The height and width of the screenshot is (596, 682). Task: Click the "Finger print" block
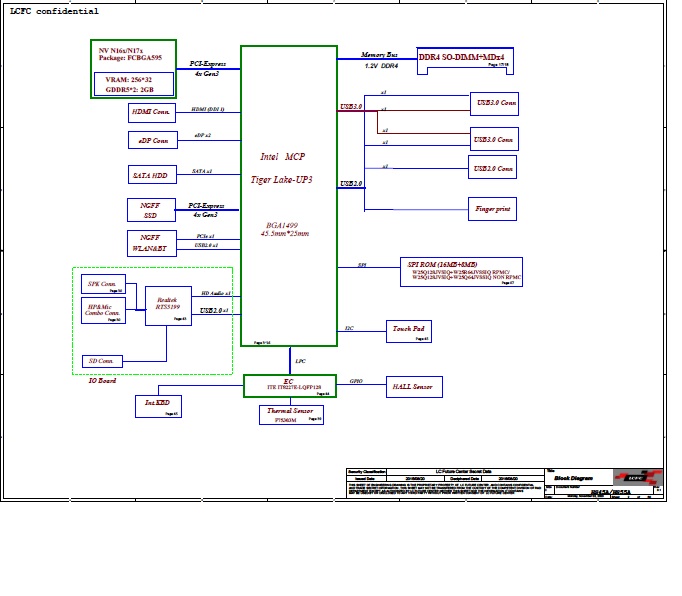tap(492, 209)
